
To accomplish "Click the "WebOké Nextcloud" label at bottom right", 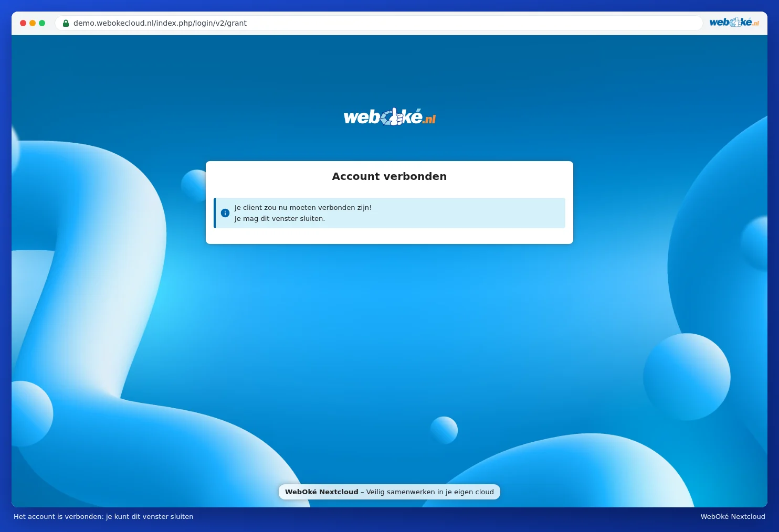I will [x=733, y=516].
